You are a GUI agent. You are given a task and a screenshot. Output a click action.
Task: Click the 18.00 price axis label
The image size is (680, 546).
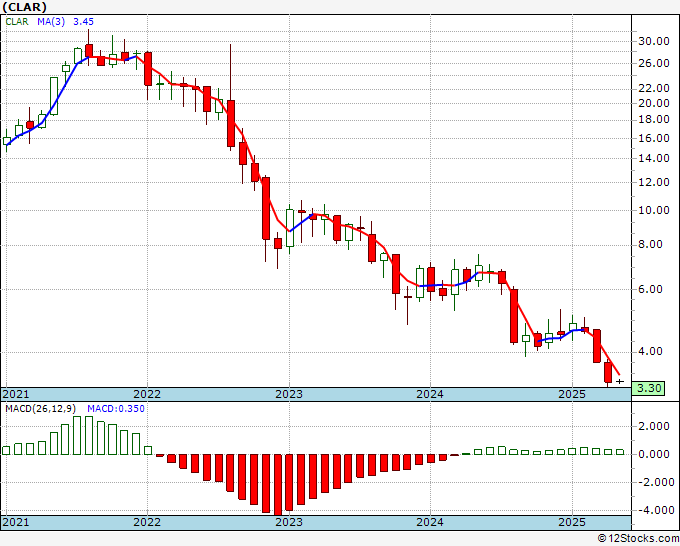tap(654, 120)
